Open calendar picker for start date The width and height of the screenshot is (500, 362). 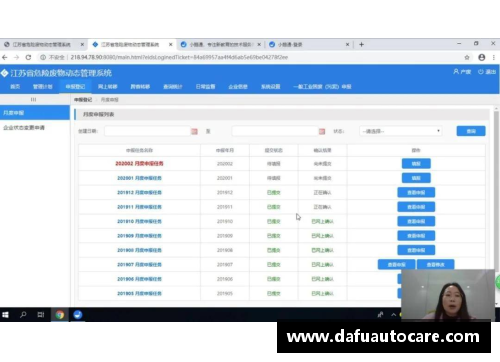[x=194, y=131]
